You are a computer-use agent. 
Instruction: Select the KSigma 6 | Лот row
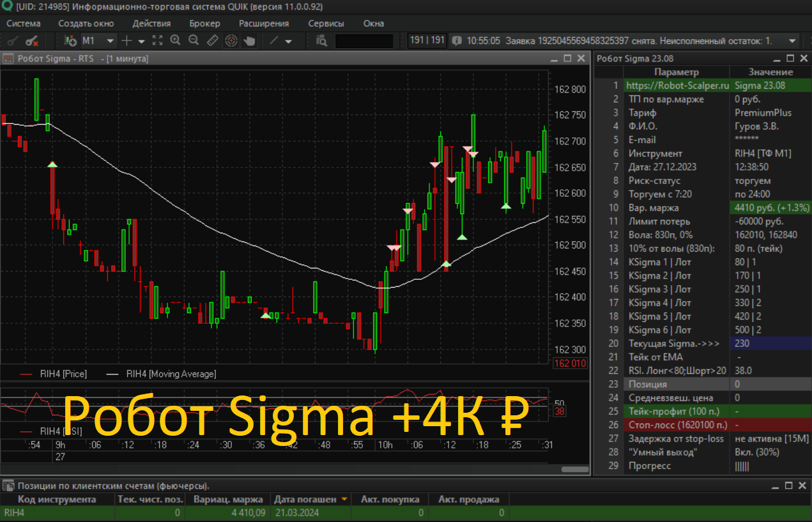coord(703,330)
